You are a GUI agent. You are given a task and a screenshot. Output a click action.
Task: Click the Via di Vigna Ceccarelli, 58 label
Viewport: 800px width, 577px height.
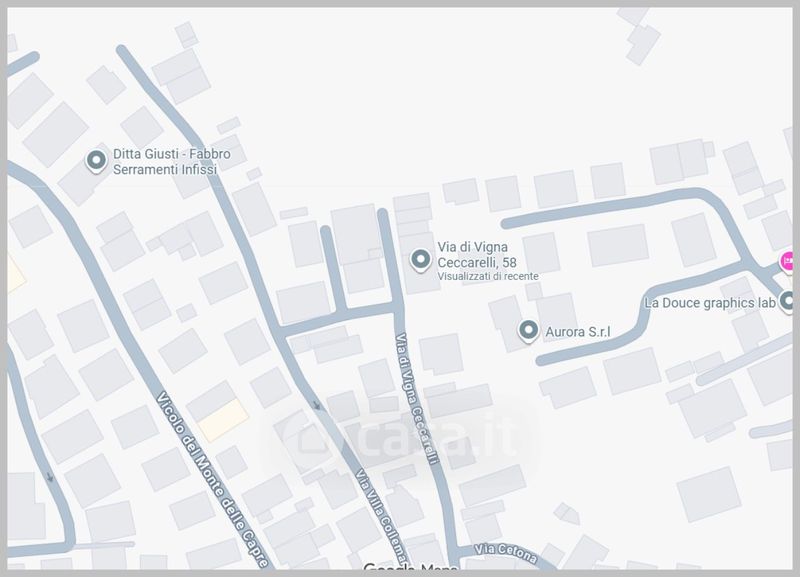click(477, 255)
